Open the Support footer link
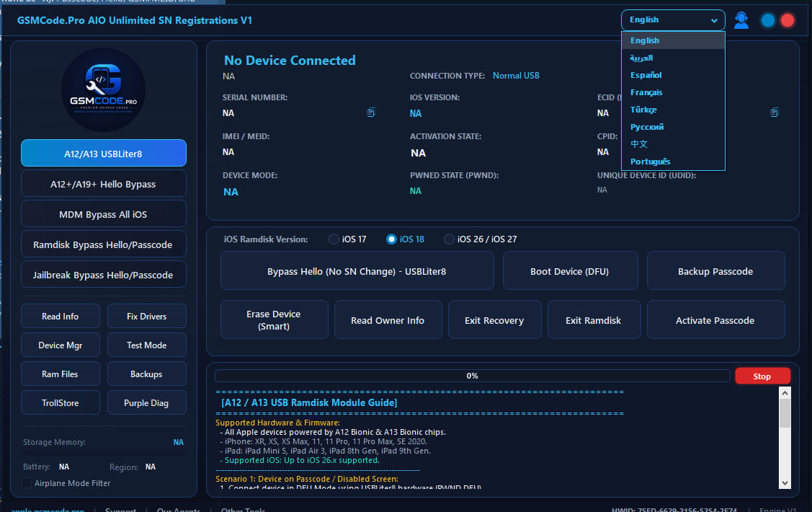The width and height of the screenshot is (812, 512). tap(120, 509)
